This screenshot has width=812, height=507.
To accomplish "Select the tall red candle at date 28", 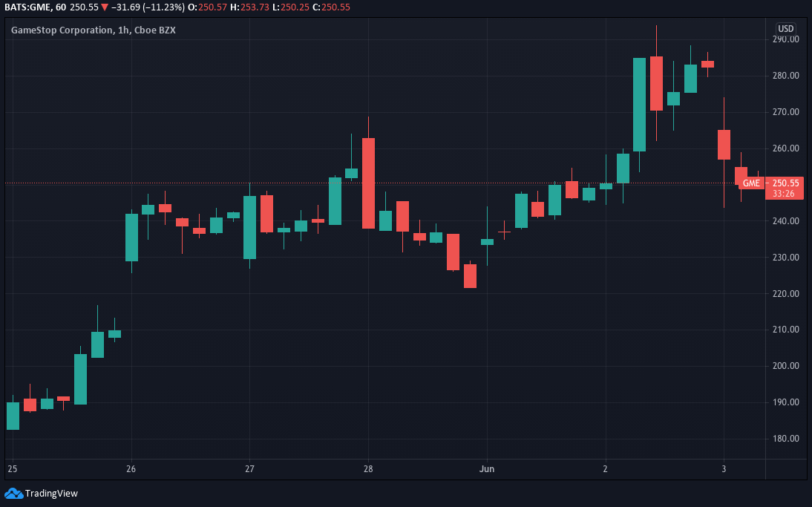I will click(x=368, y=183).
